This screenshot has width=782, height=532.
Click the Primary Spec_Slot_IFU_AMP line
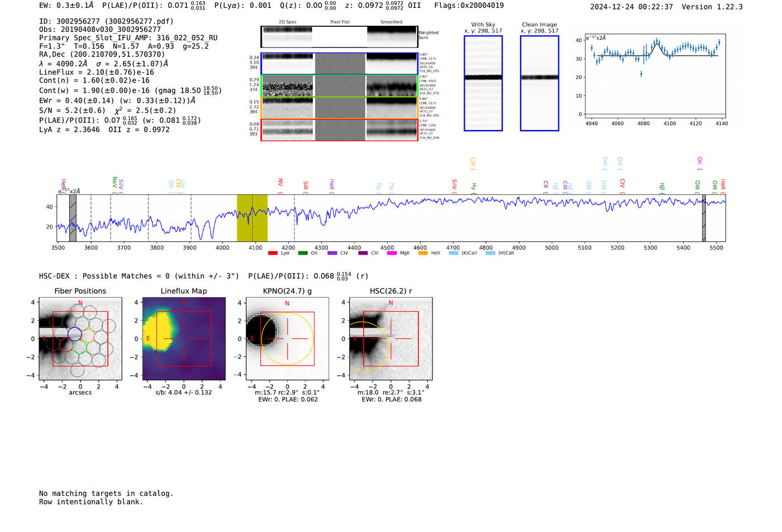pos(128,38)
